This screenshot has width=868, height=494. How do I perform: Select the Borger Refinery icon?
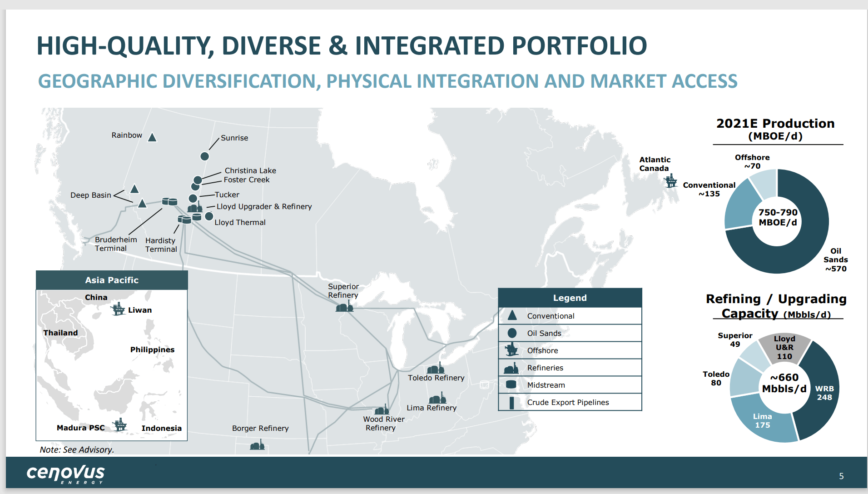pyautogui.click(x=257, y=444)
